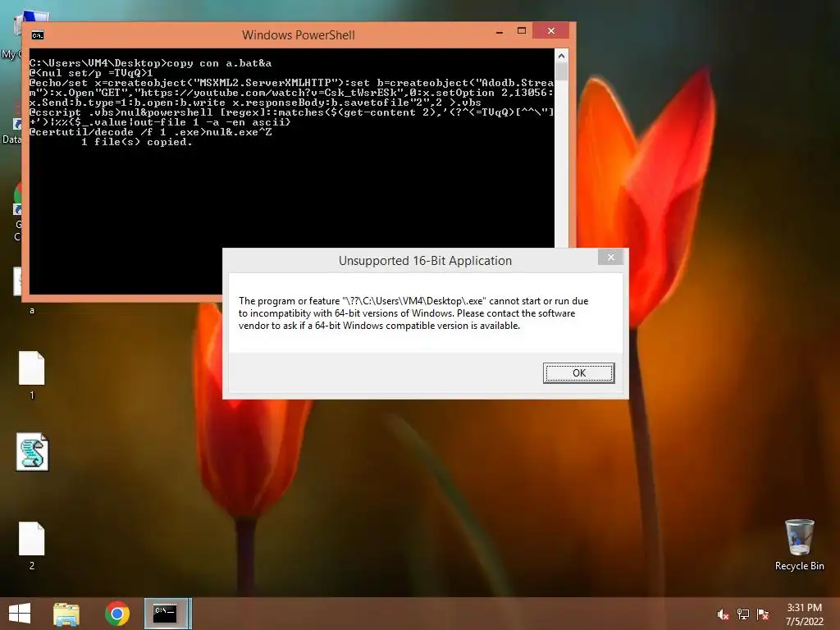840x630 pixels.
Task: Select the desktop file named 2
Action: pyautogui.click(x=32, y=546)
